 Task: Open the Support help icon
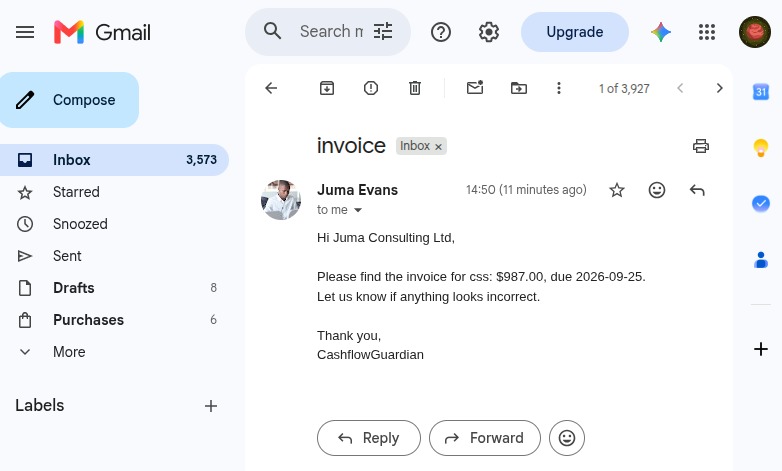tap(441, 32)
